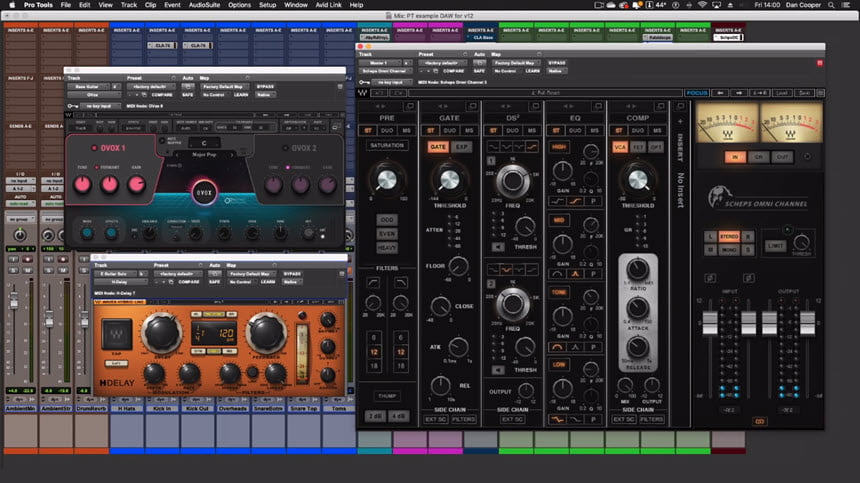Expand the GATE module view icon
Viewport: 860px width, 483px height.
473,106
